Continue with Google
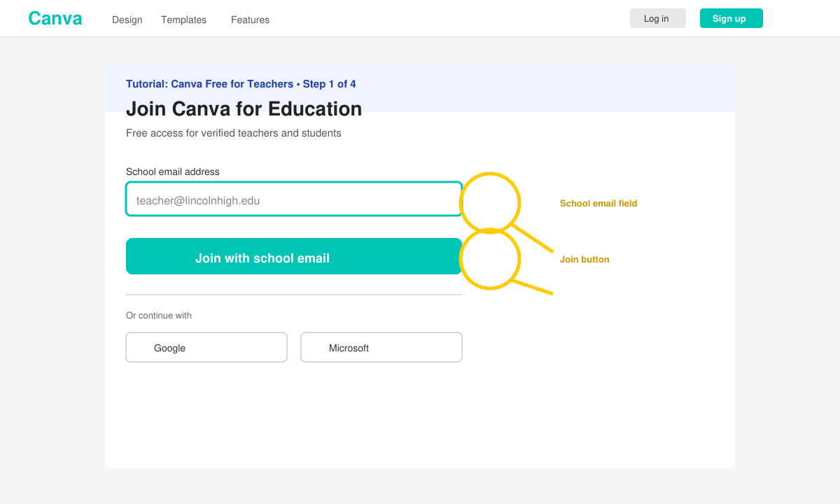 click(206, 347)
